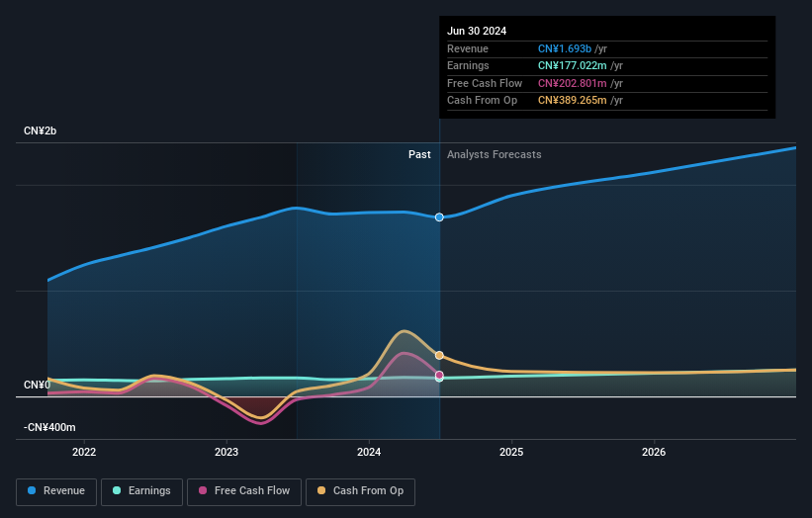Click the 2023 x-axis label

point(226,453)
